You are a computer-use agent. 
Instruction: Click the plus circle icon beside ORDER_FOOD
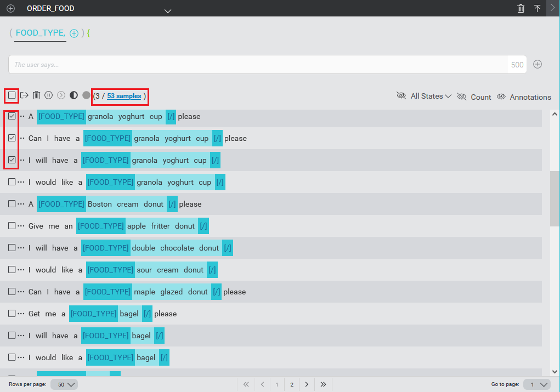click(10, 9)
